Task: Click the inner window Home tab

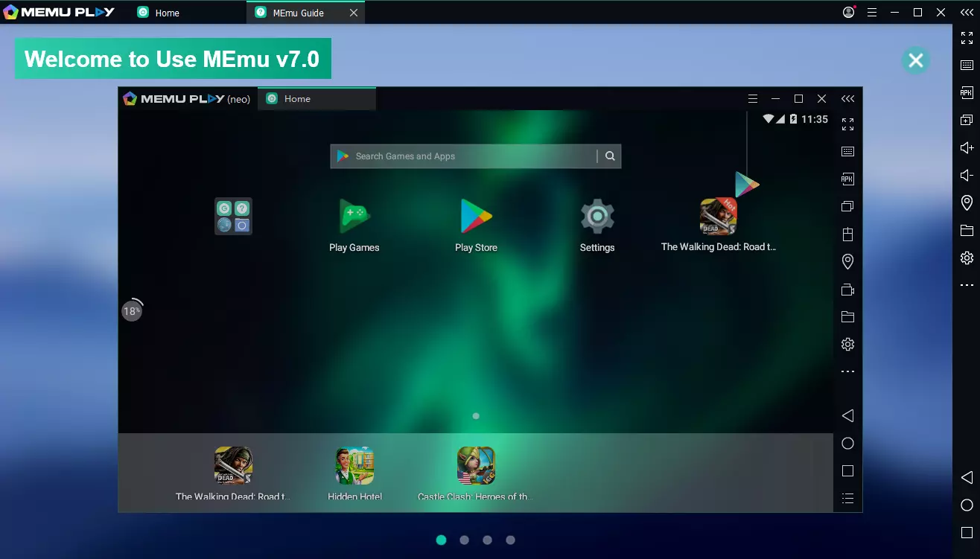Action: 316,98
